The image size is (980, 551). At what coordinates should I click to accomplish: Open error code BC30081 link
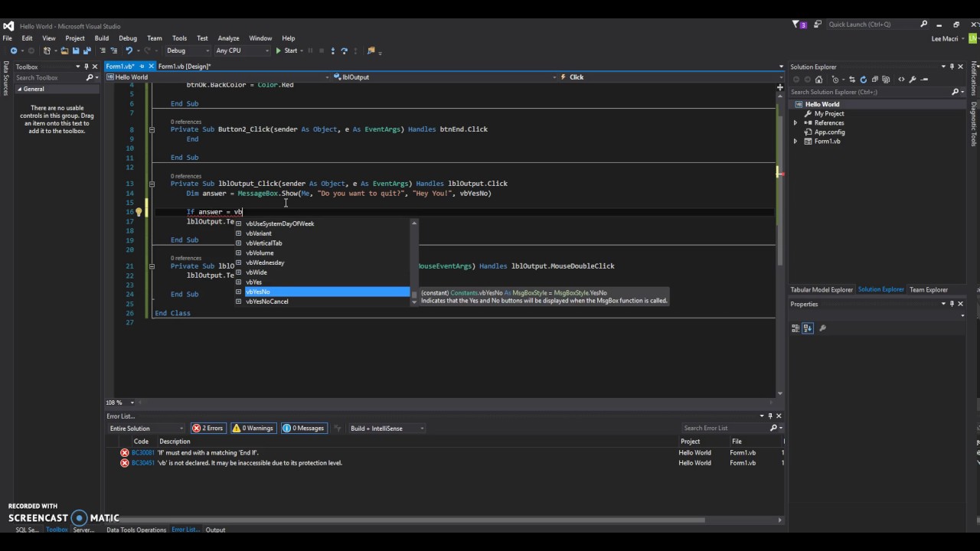pyautogui.click(x=143, y=452)
